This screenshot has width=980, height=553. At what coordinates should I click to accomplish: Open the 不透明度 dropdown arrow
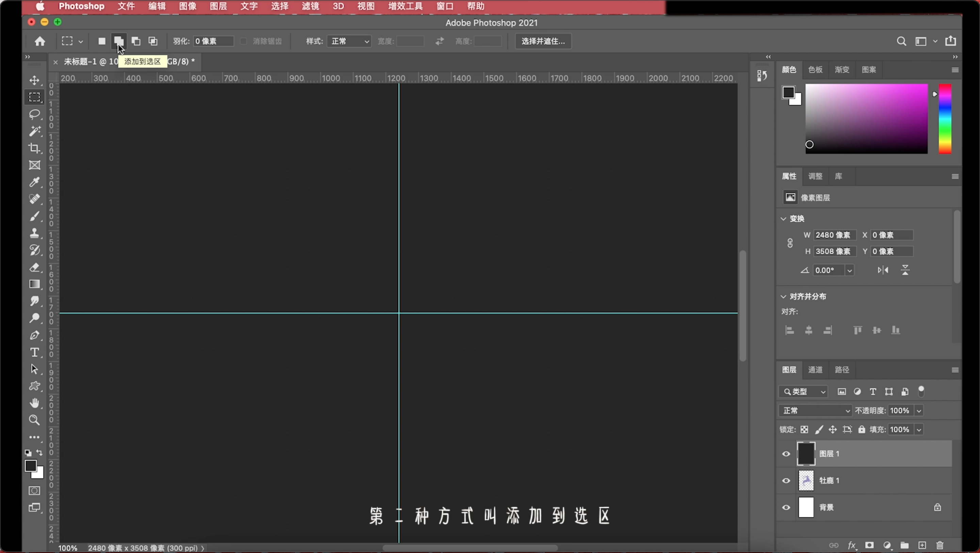tap(919, 411)
